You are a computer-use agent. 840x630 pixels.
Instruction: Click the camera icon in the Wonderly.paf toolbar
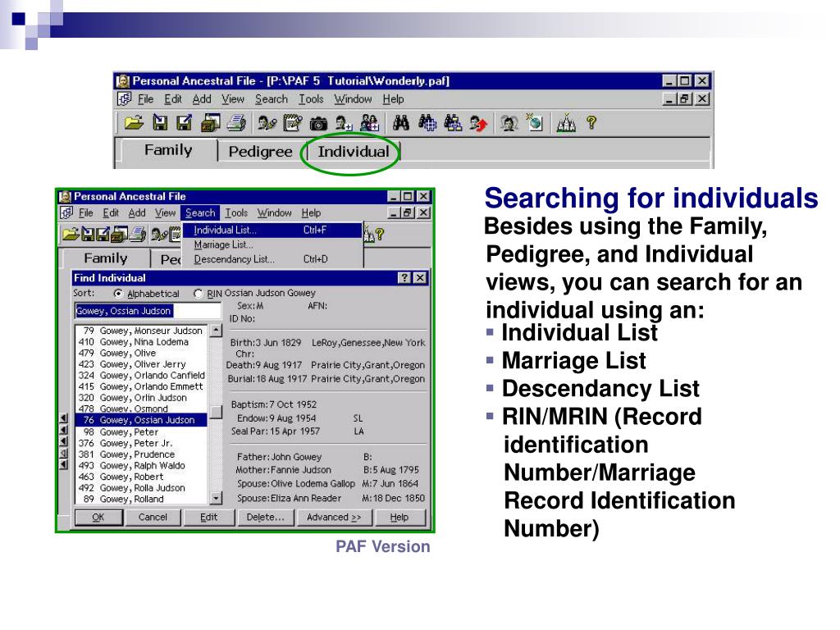click(318, 124)
